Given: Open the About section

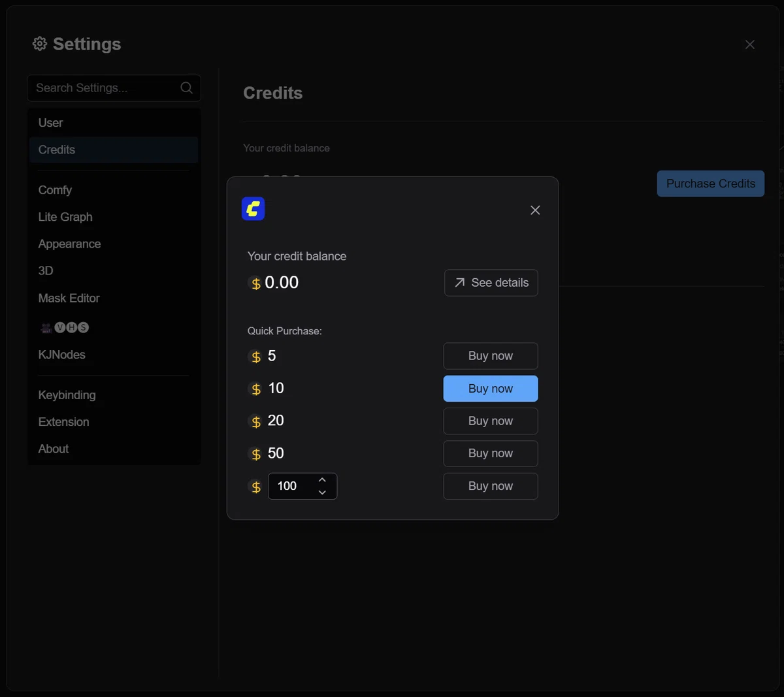Looking at the screenshot, I should click(x=114, y=449).
